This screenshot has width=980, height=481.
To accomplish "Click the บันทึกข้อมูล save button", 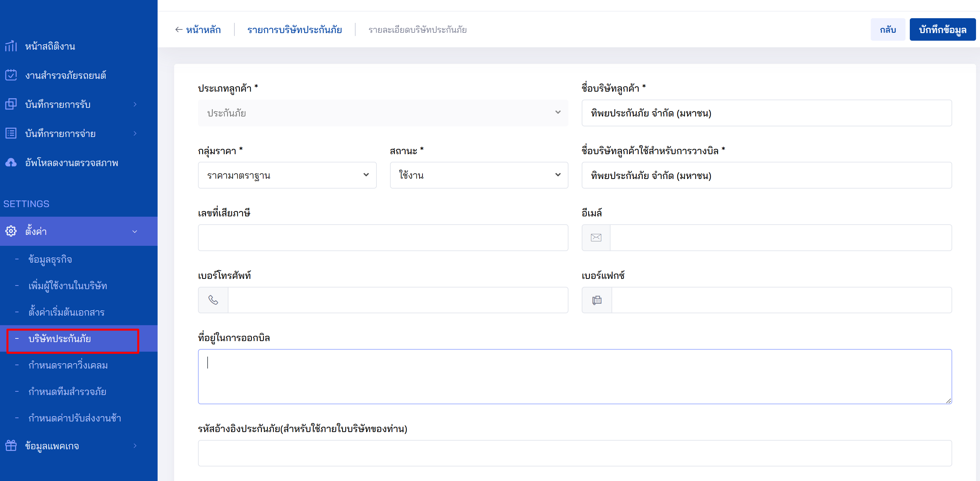I will 942,30.
